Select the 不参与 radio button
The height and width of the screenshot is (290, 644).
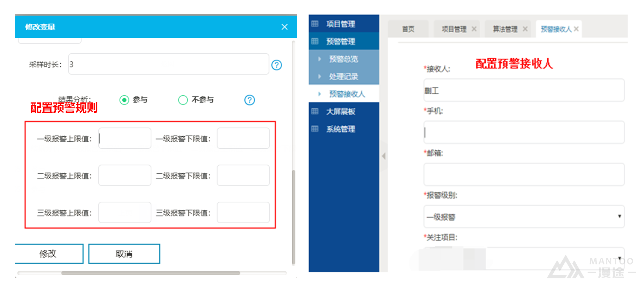[x=183, y=100]
